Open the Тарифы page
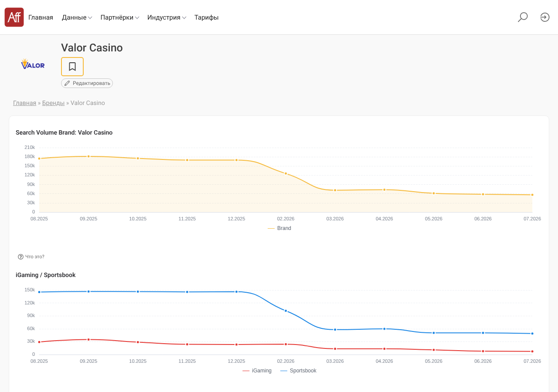Image resolution: width=558 pixels, height=392 pixels. click(x=207, y=17)
